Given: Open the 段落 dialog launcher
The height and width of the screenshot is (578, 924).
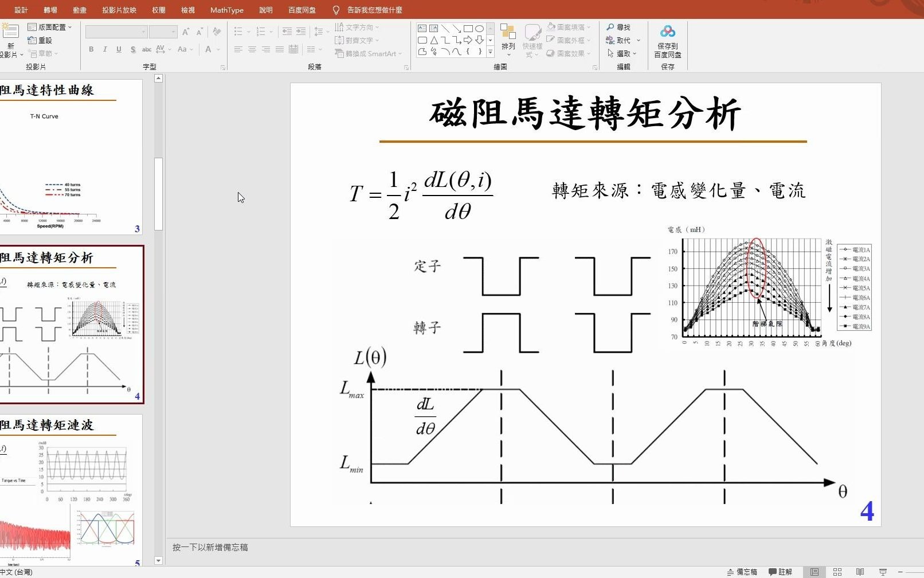Looking at the screenshot, I should pyautogui.click(x=406, y=68).
